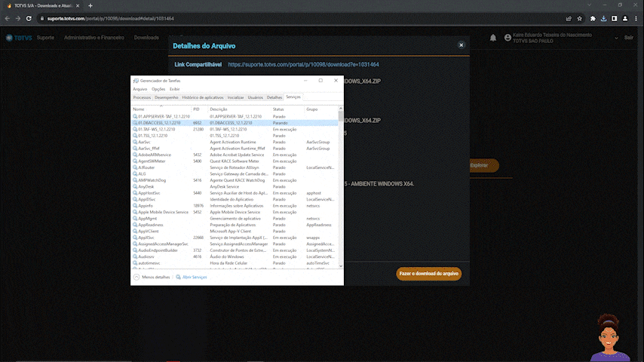Viewport: 644px width, 362px height.
Task: Click the AppIDSvc service icon
Action: (135, 199)
